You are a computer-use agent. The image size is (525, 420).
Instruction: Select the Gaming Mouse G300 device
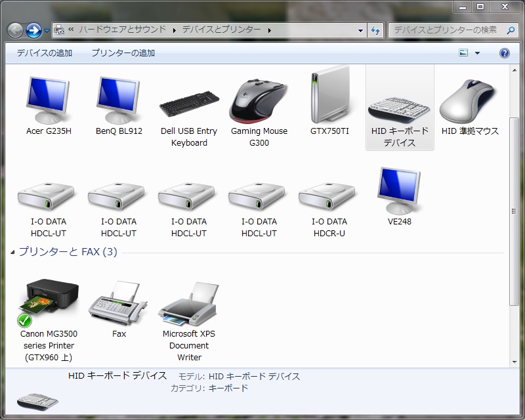pos(259,112)
